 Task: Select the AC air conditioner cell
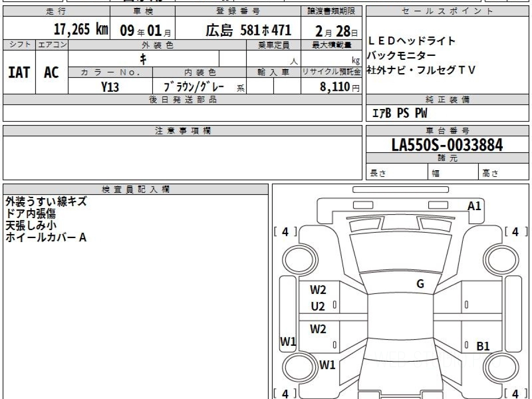(51, 73)
